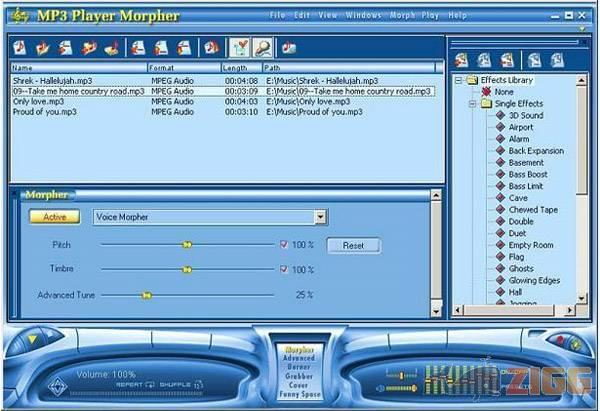Select Funny Space in the bottom module list
Viewport: 600px width, 411px height.
(x=299, y=393)
